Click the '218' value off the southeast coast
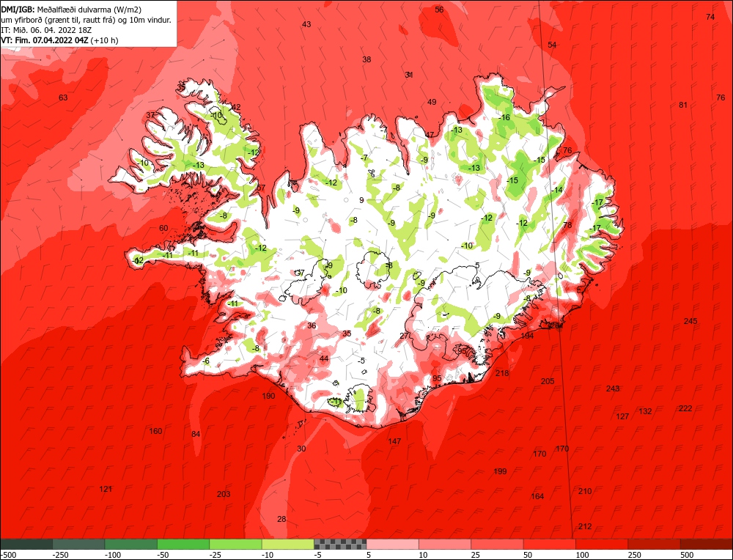This screenshot has width=733, height=560. coord(502,373)
